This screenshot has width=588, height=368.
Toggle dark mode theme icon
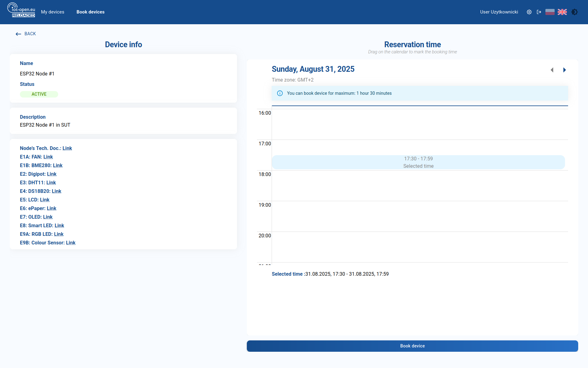coord(575,12)
